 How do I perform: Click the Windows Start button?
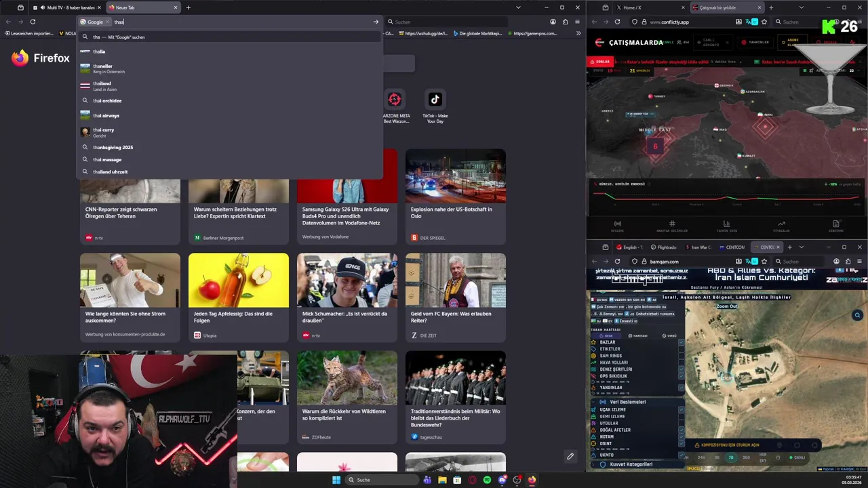pyautogui.click(x=336, y=480)
